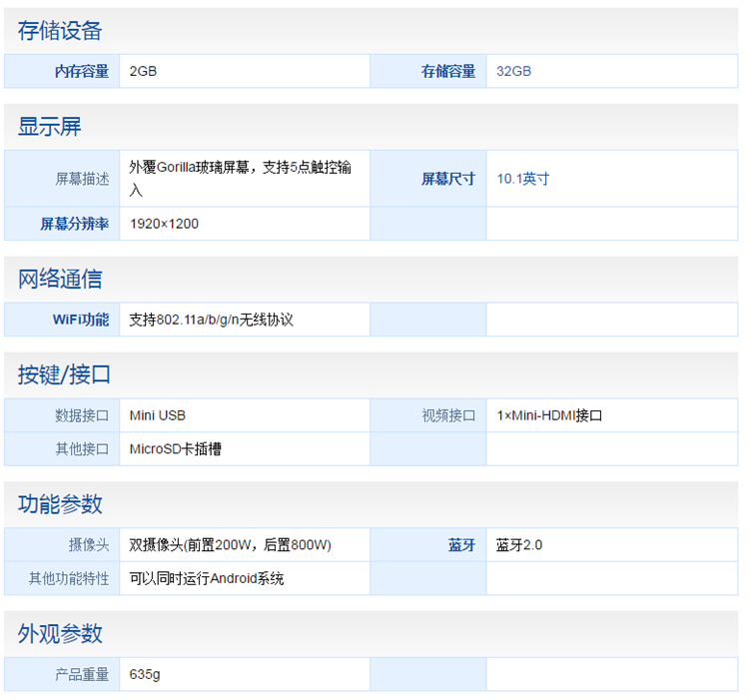
Task: Open the 存储容量 spec link
Action: (x=448, y=71)
